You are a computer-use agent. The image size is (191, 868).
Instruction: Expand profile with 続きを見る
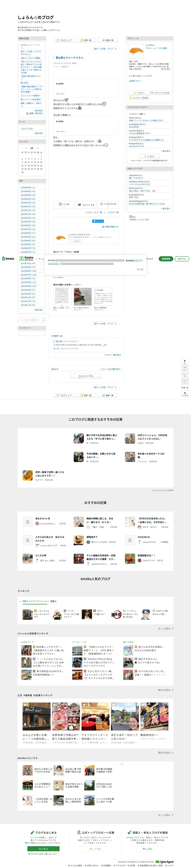point(166,69)
